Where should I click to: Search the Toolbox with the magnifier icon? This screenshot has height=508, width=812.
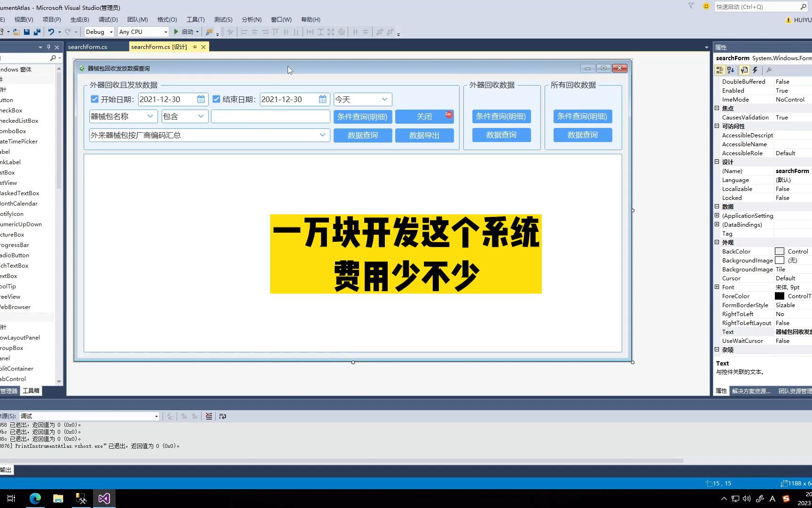pos(53,58)
